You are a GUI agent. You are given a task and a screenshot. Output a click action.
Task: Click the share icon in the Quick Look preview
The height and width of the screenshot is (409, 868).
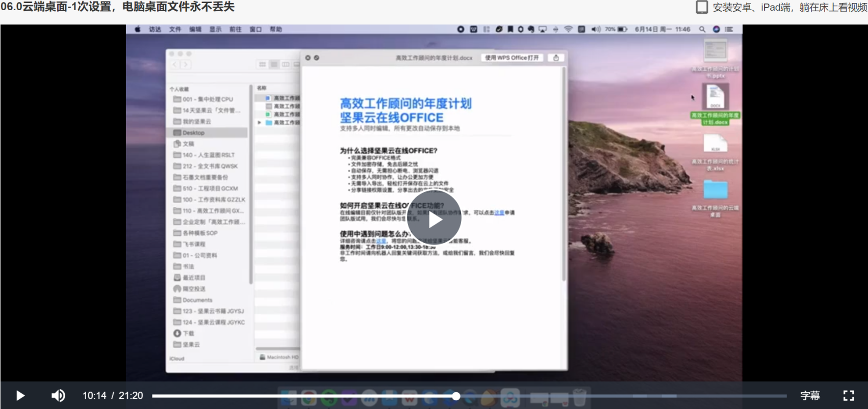click(556, 58)
